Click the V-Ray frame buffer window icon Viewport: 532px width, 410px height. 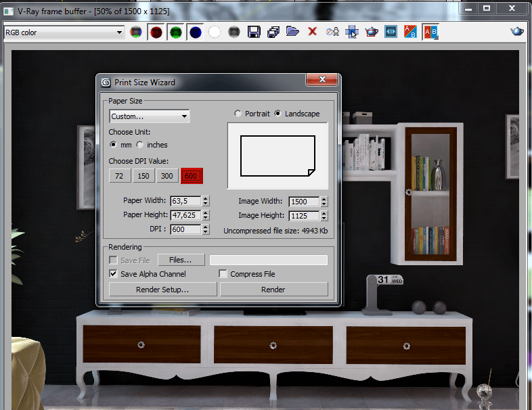9,12
